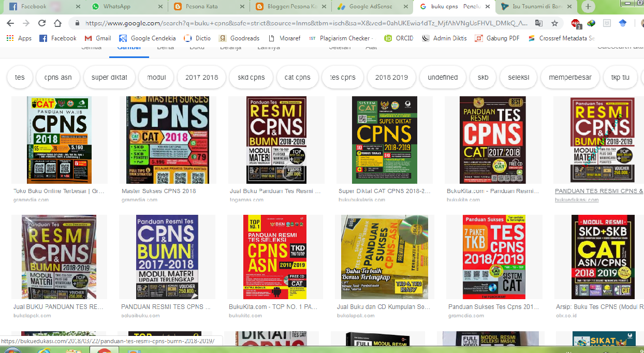
Task: Open the Moraref bookmark
Action: pos(284,38)
